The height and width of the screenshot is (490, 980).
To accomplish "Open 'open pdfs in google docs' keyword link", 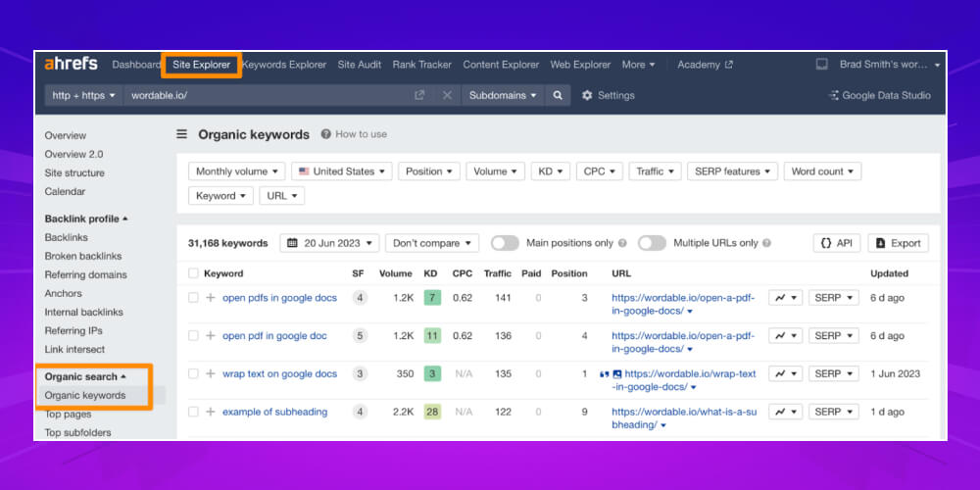I will 279,298.
